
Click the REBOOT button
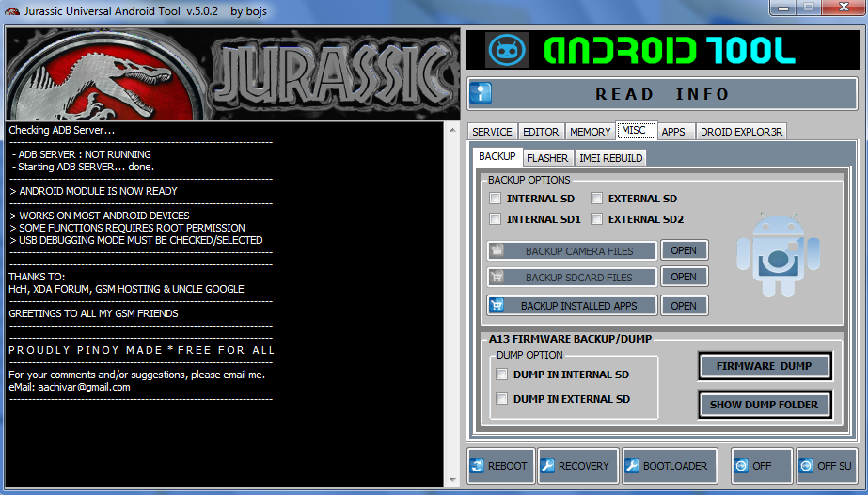[x=500, y=466]
